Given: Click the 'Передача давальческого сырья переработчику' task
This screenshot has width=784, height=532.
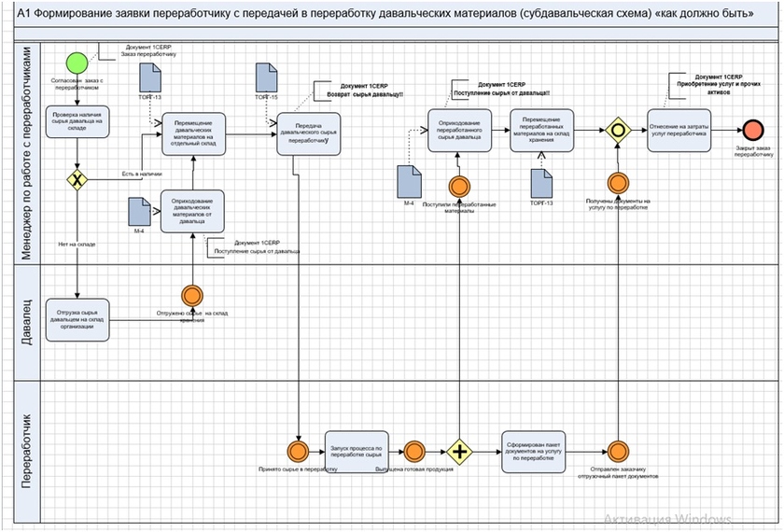Looking at the screenshot, I should [x=309, y=132].
